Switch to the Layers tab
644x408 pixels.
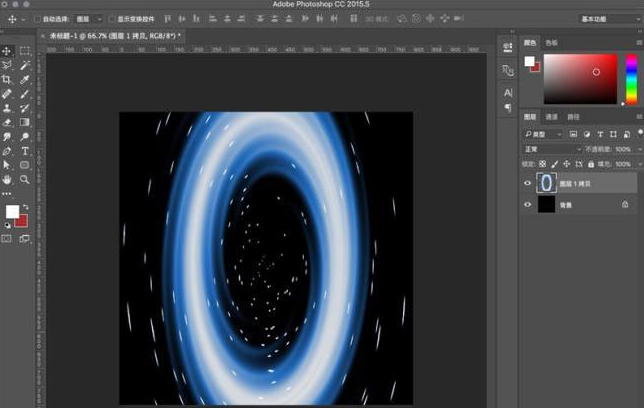[530, 117]
